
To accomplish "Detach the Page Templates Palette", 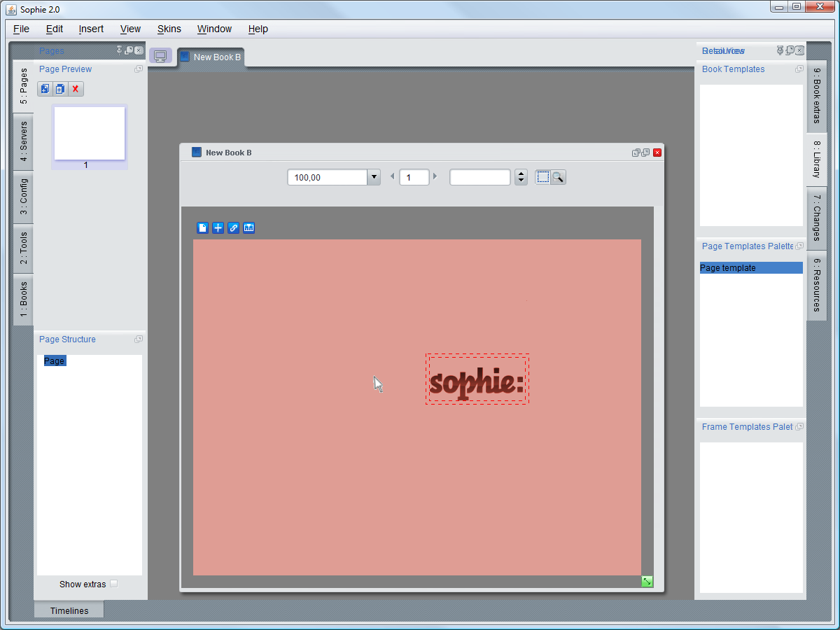I will pos(799,246).
